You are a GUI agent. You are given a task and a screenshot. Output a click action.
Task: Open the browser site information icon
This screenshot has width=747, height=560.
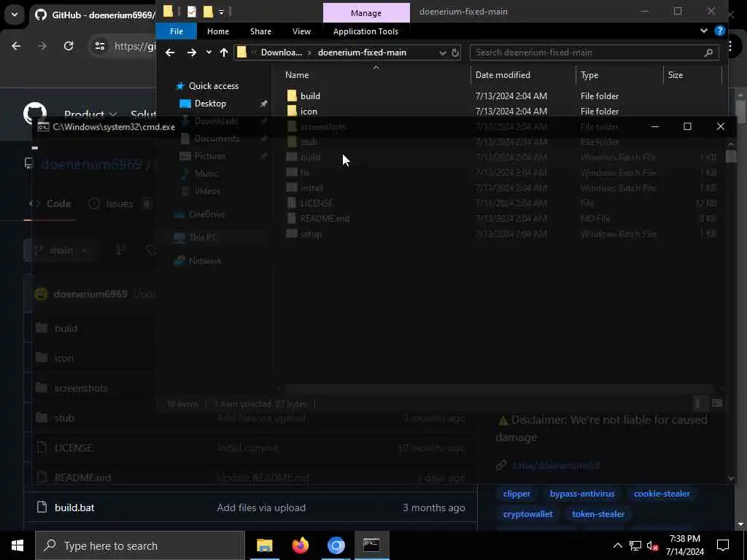(99, 46)
